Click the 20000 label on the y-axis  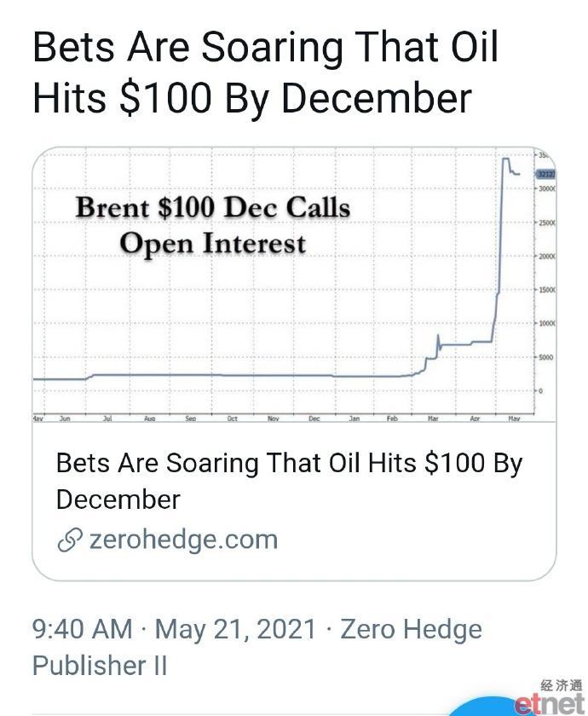547,257
